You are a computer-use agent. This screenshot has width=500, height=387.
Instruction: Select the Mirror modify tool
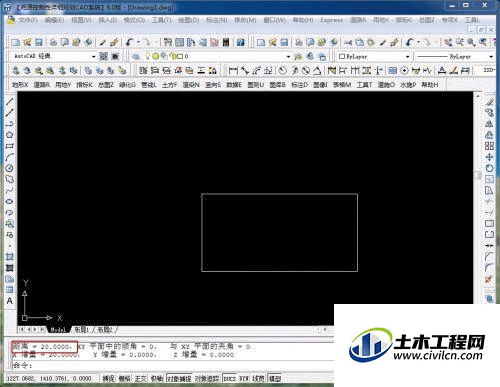coord(489,124)
